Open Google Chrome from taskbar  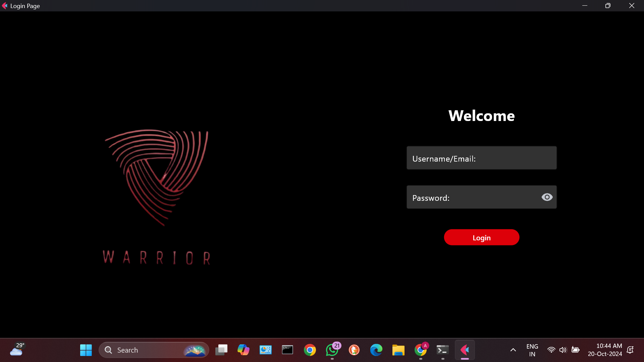[310, 350]
